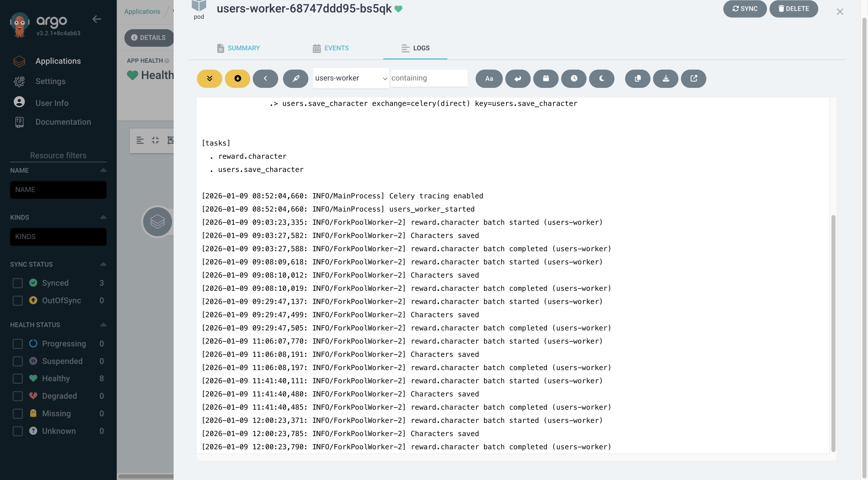Open logs in new window
The width and height of the screenshot is (868, 480).
(x=693, y=78)
